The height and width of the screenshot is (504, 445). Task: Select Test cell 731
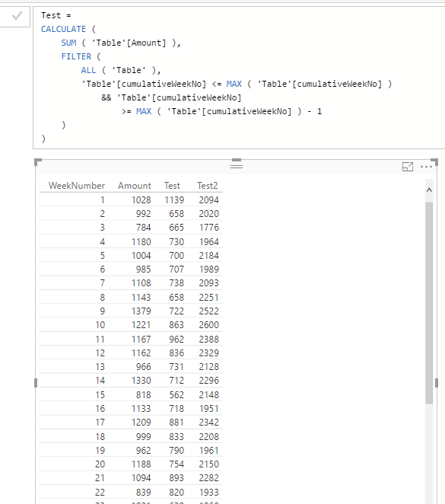(176, 366)
